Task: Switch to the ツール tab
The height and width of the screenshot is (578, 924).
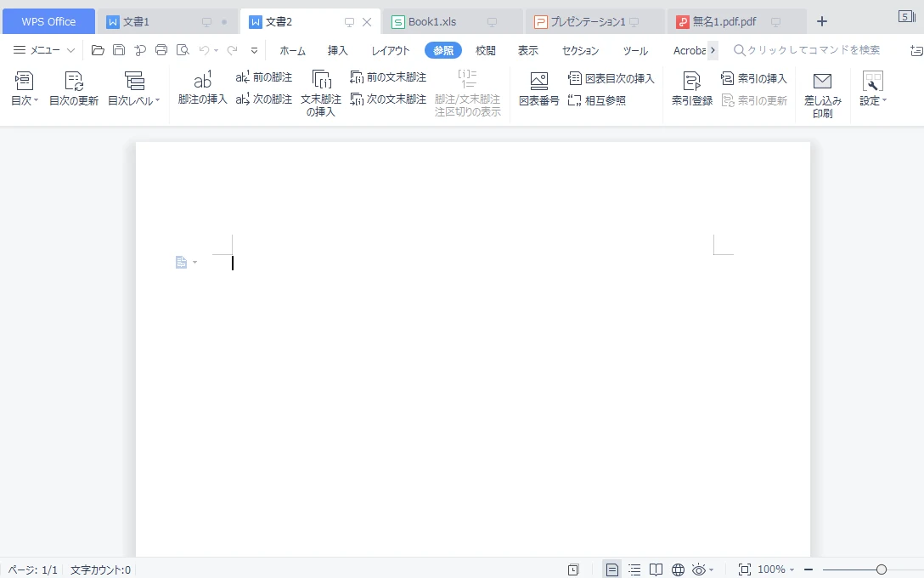Action: pos(635,51)
